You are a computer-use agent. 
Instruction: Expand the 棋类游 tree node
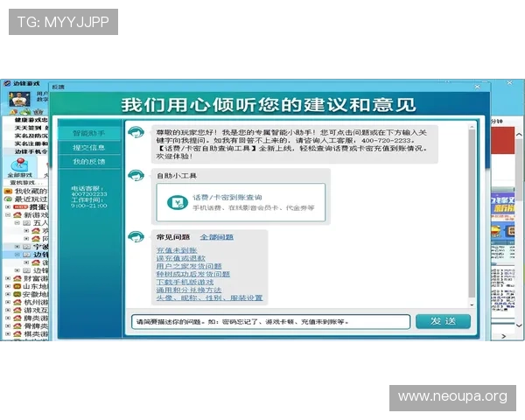(8, 333)
